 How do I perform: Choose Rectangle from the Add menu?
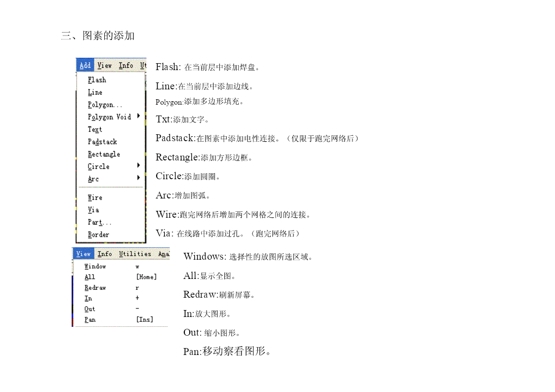click(x=111, y=154)
